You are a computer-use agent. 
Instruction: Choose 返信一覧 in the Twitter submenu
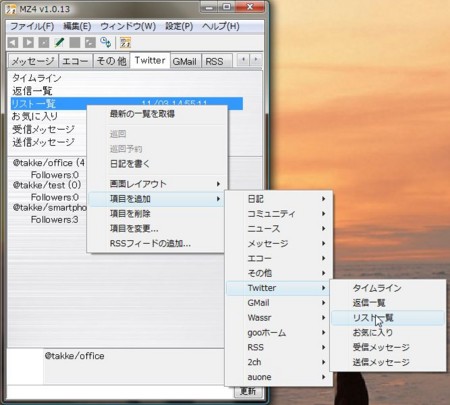tap(388, 303)
